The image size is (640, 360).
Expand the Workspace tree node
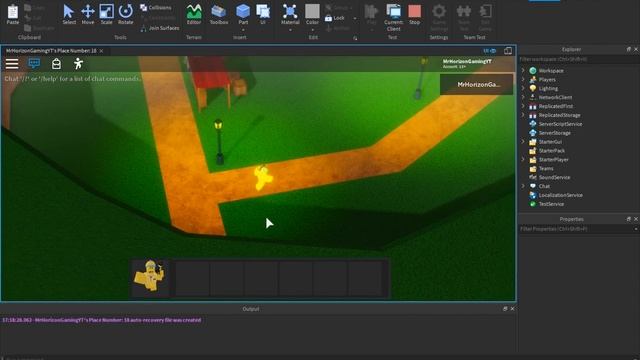[x=523, y=70]
